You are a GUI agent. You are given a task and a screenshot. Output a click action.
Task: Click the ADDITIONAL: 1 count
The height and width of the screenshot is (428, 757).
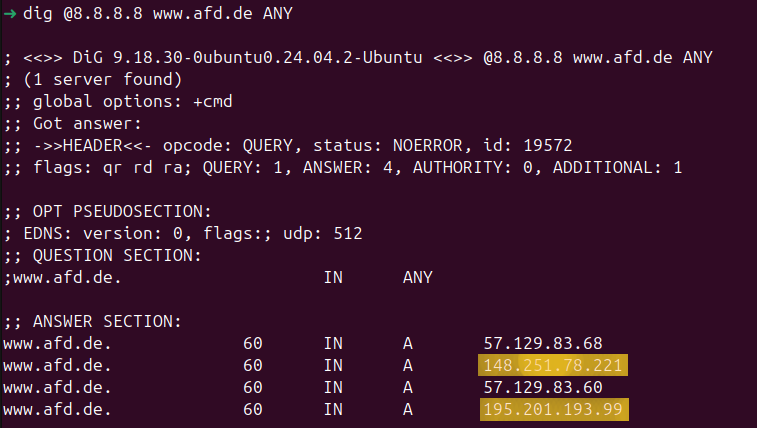pyautogui.click(x=617, y=167)
